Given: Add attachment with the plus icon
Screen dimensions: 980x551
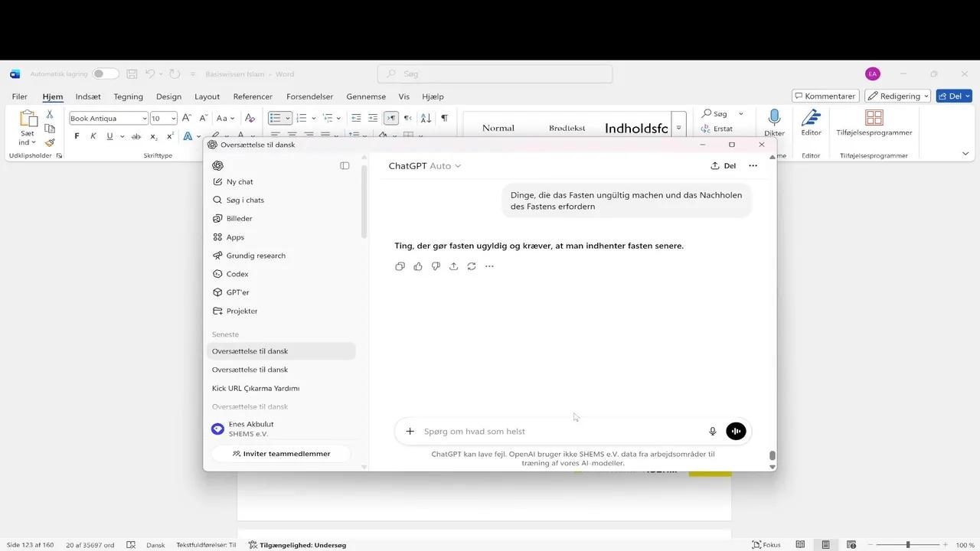Looking at the screenshot, I should (x=410, y=432).
